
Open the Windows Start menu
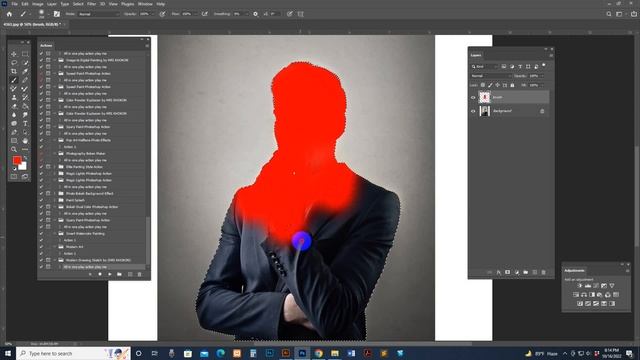(x=8, y=353)
